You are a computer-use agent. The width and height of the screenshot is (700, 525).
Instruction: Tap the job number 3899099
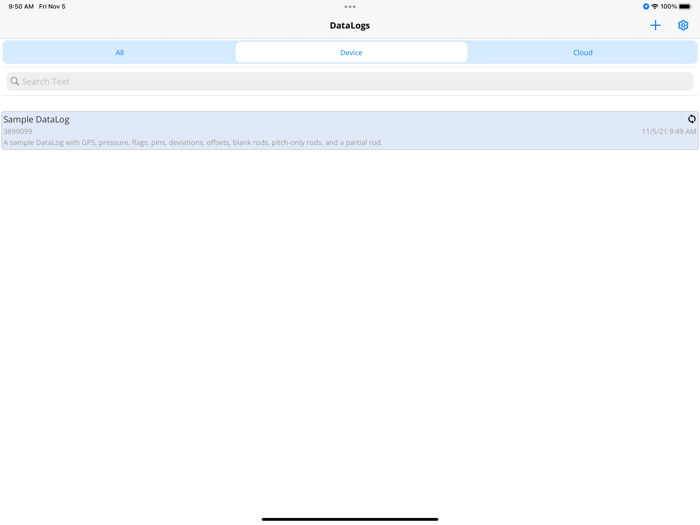click(x=18, y=131)
